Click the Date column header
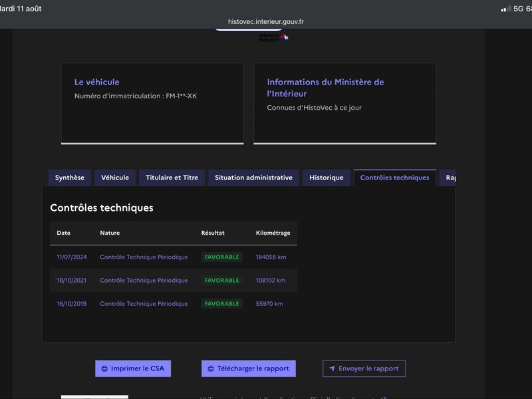Screen dimensions: 532x399 point(63,233)
